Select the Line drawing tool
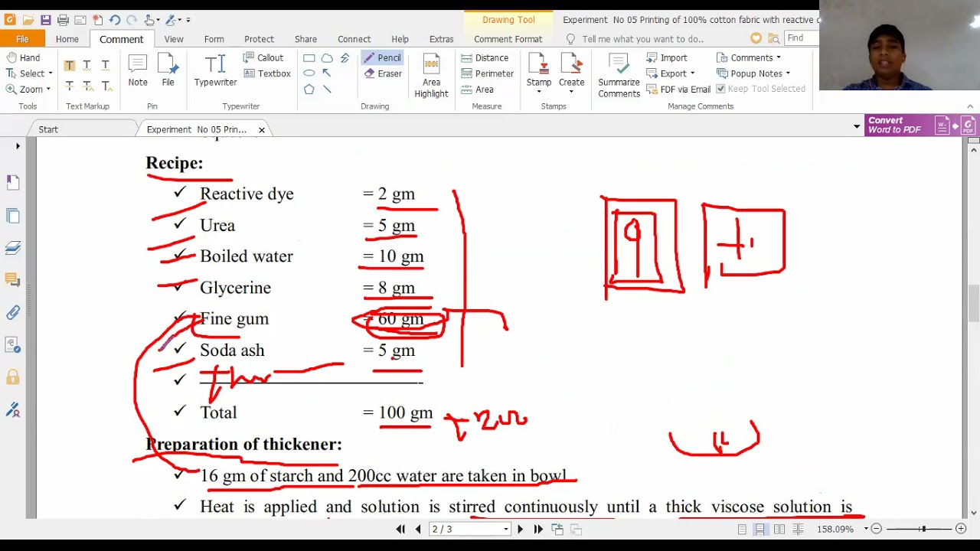980x551 pixels. click(327, 90)
